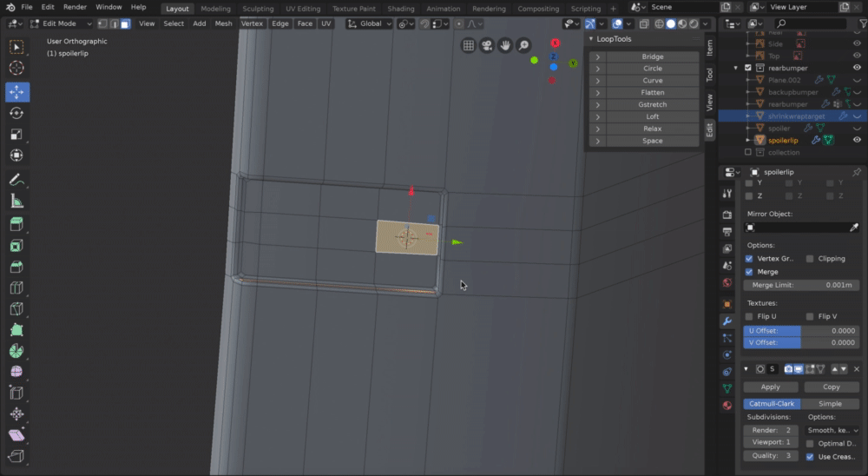
Task: Select the Simple subdivision type button
Action: [x=830, y=404]
